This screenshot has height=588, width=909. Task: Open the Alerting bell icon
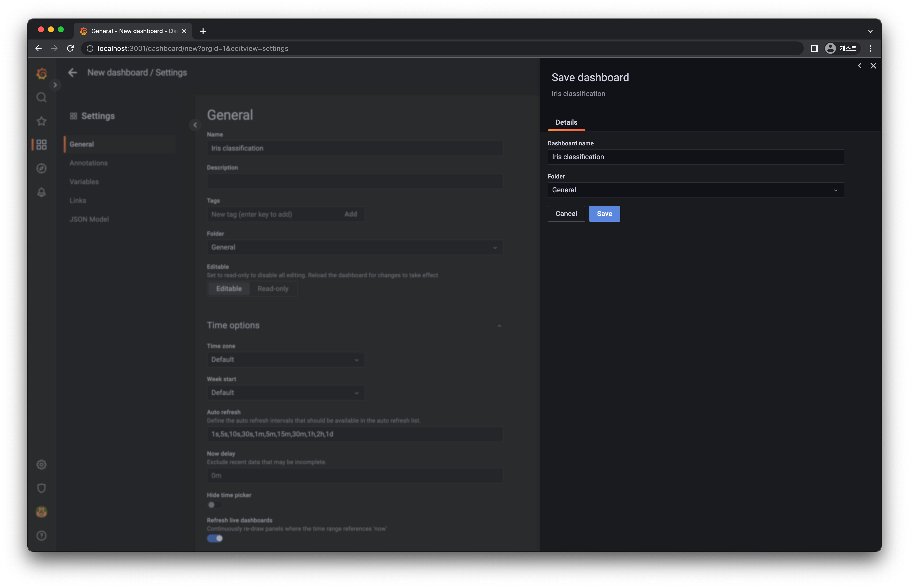42,192
